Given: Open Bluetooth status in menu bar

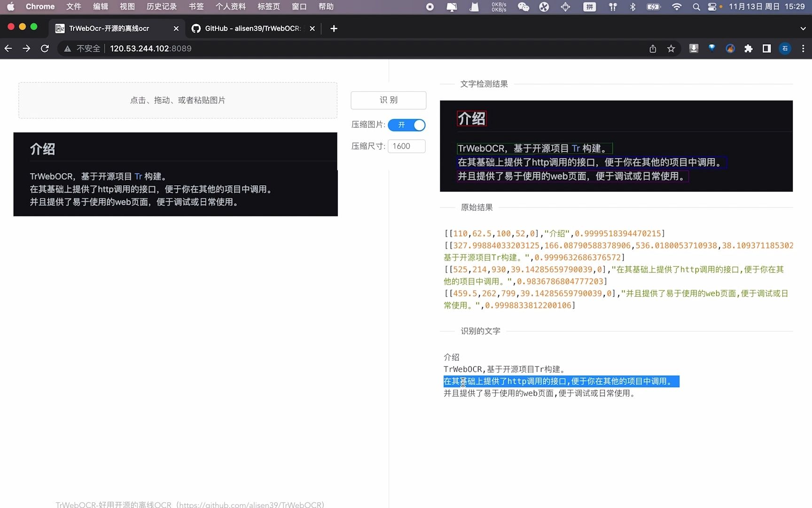Looking at the screenshot, I should [x=632, y=7].
